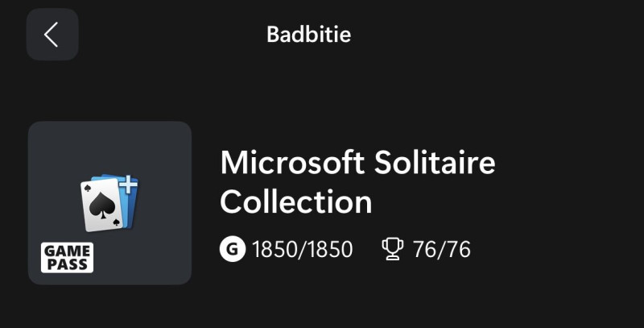The width and height of the screenshot is (644, 328).
Task: Click the blue plus on the cards icon
Action: coord(129,185)
